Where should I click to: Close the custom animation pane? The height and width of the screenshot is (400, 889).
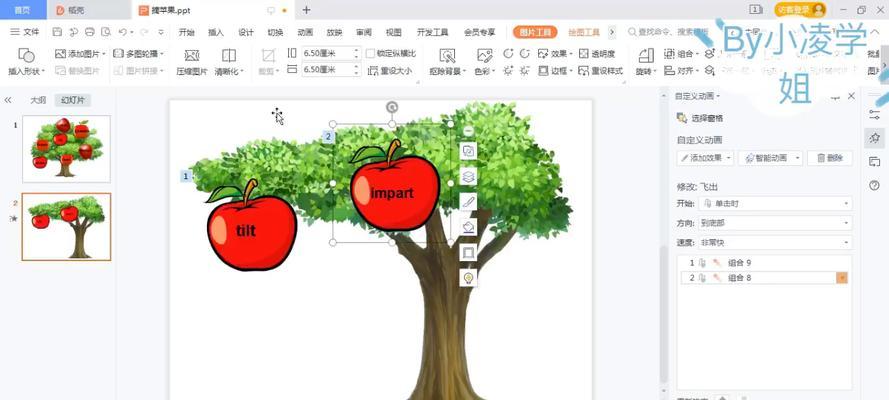pyautogui.click(x=851, y=96)
